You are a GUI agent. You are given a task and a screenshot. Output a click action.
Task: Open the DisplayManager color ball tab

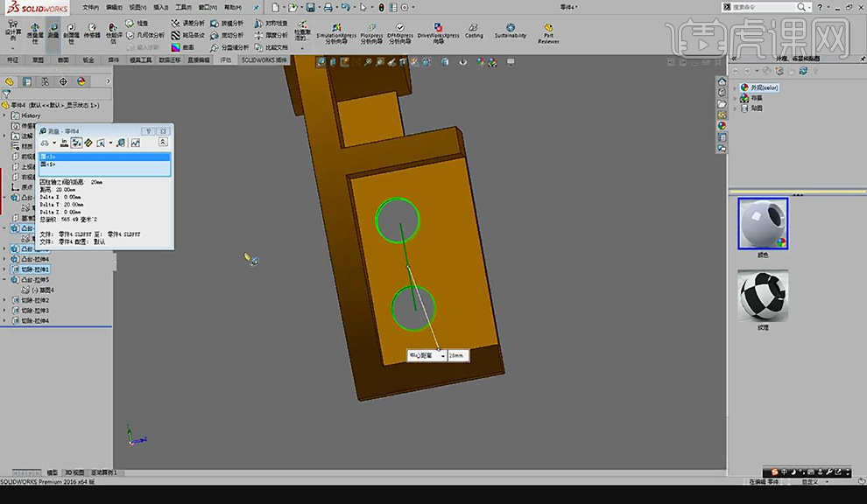pos(81,81)
